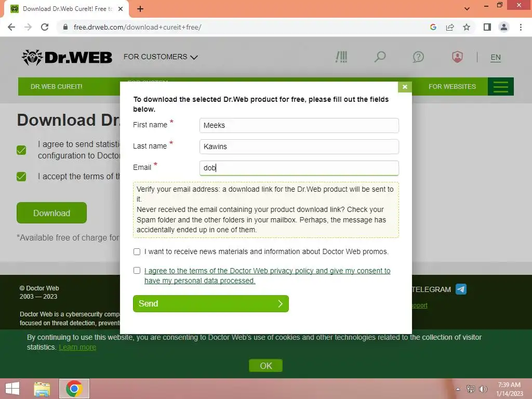Open the Chrome profile avatar
Viewport: 532px width, 399px height.
(504, 27)
